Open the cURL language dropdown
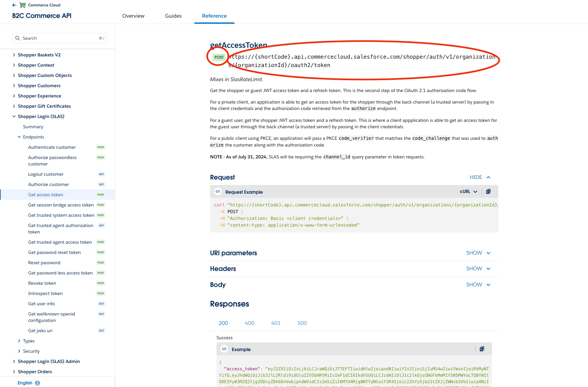The width and height of the screenshot is (588, 387). pyautogui.click(x=469, y=191)
